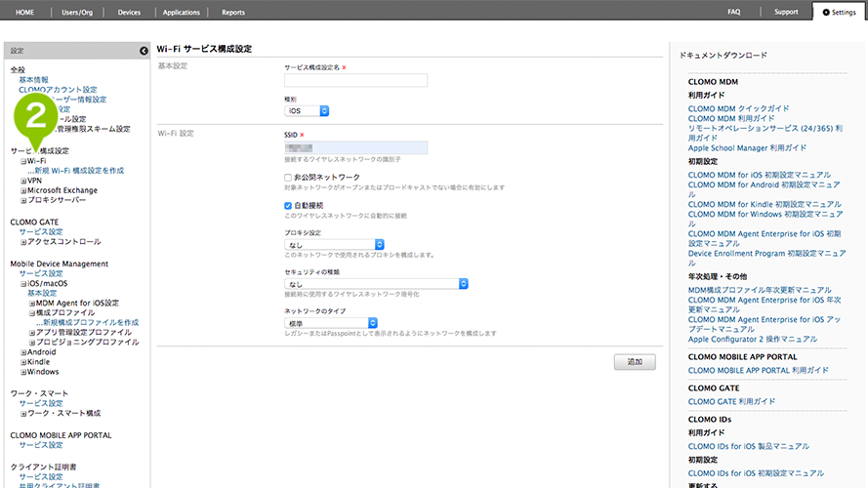Expand the VPN tree node
This screenshot has height=488, width=868.
(23, 181)
